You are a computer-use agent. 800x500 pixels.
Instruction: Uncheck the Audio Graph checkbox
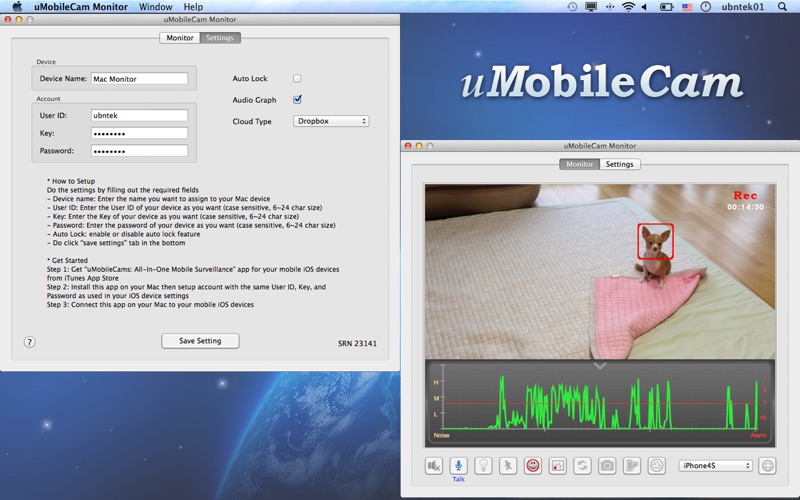pyautogui.click(x=297, y=99)
